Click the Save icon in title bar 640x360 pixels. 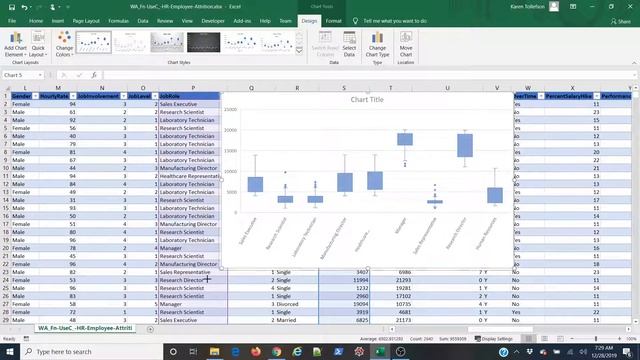pyautogui.click(x=12, y=7)
